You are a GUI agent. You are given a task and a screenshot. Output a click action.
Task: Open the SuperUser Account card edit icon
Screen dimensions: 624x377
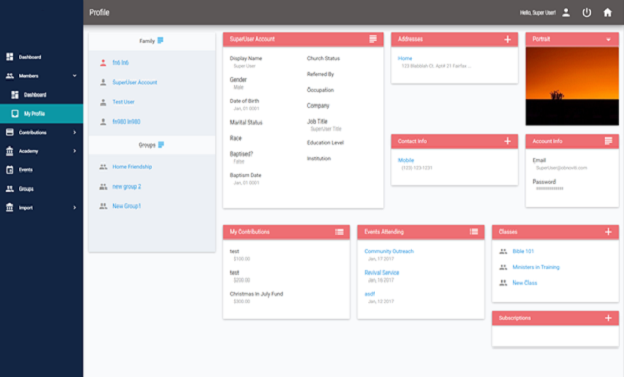[x=373, y=39]
